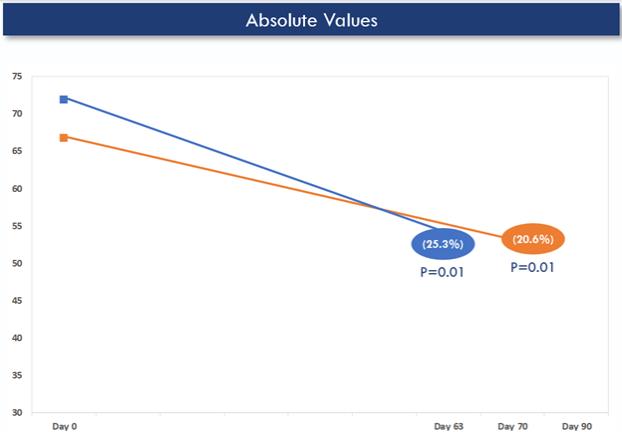Select the orange 20.6% oval badge

point(533,239)
